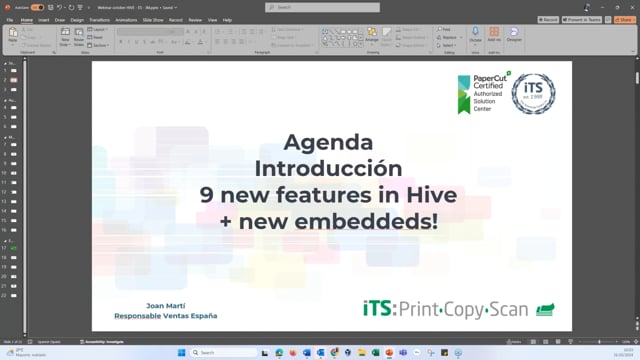Click the taskbar Search box
Image resolution: width=640 pixels, height=360 pixels.
coord(223,353)
